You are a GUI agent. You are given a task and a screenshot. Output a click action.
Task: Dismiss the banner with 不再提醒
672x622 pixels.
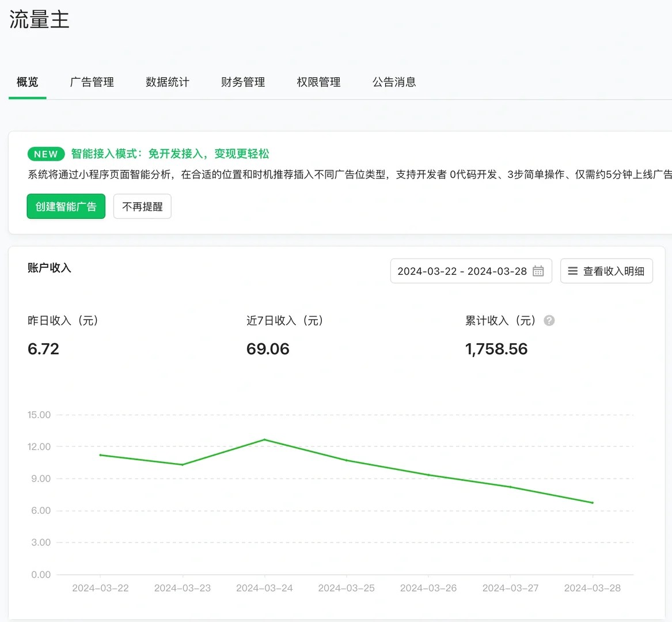coord(142,206)
